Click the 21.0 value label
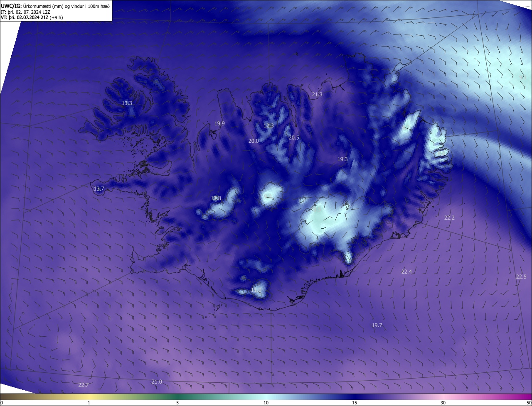532x406 pixels. pos(157,382)
